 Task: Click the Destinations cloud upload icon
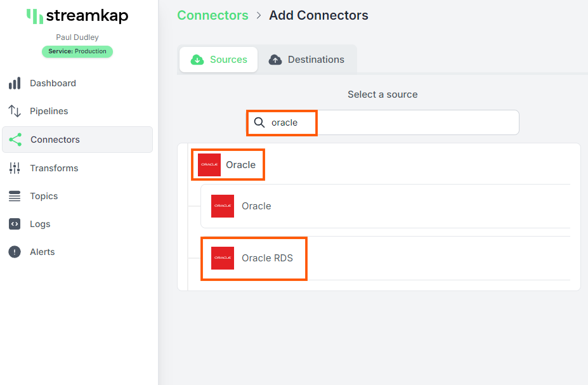[275, 60]
